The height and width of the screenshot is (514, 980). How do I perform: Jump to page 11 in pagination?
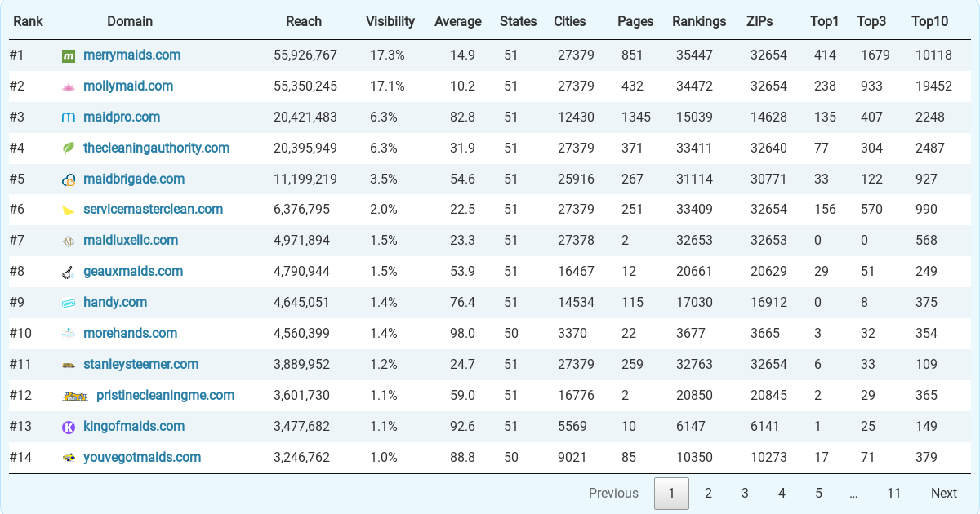pyautogui.click(x=894, y=493)
